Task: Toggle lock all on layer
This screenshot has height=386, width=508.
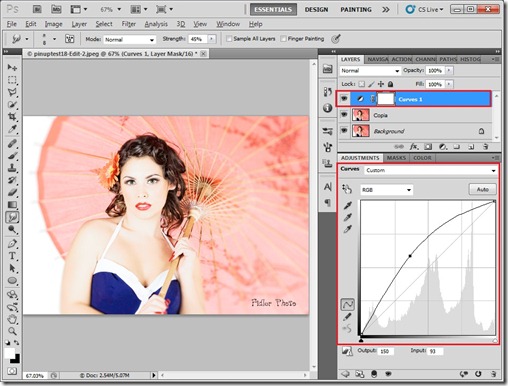Action: [390, 84]
